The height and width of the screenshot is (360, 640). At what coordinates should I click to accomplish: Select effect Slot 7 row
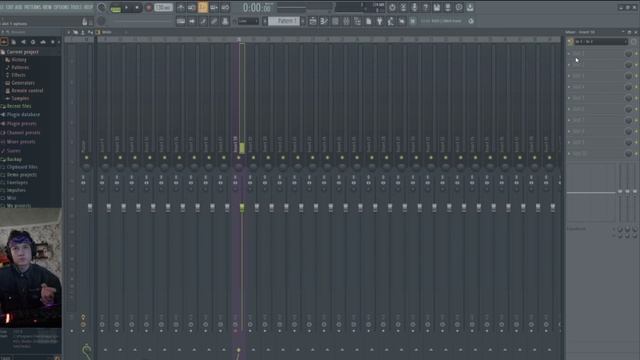point(598,120)
